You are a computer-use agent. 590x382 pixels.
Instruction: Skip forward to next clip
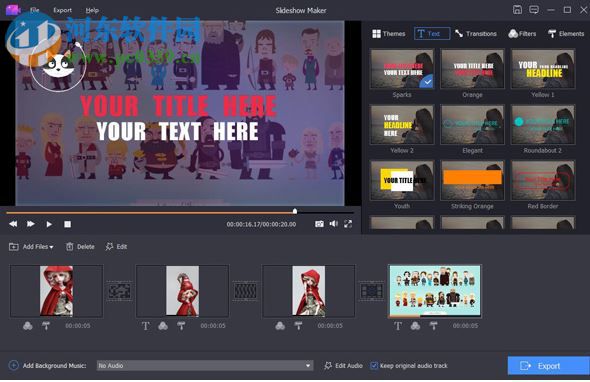click(31, 224)
